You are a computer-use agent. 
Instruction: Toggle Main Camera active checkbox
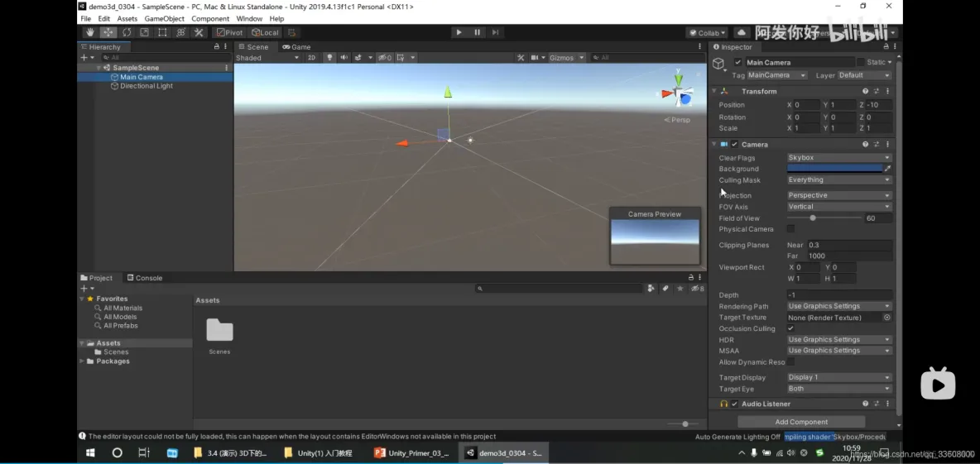click(738, 63)
